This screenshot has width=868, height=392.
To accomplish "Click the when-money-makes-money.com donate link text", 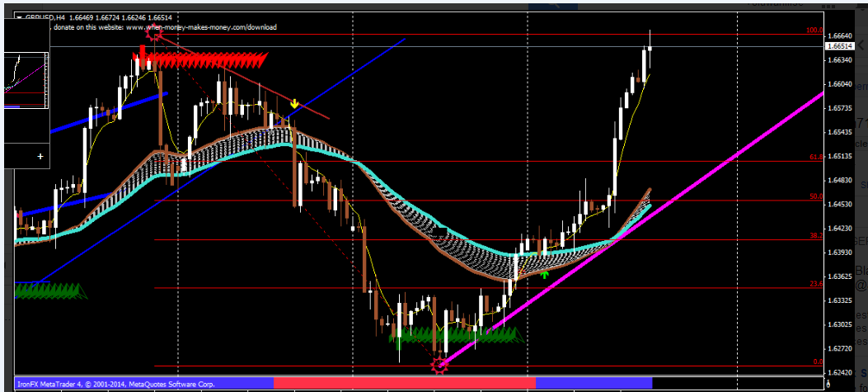I will (x=199, y=26).
